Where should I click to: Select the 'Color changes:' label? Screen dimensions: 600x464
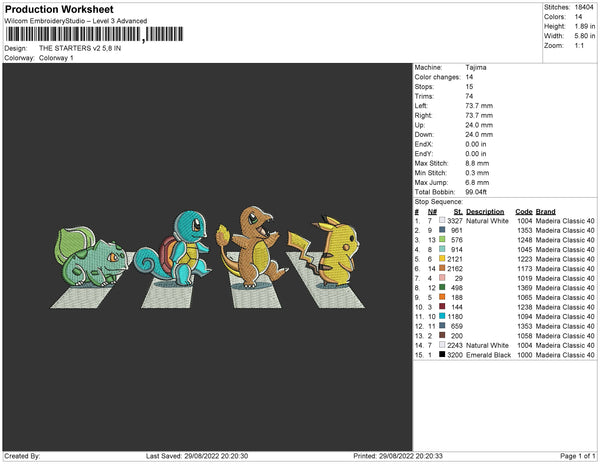point(437,77)
